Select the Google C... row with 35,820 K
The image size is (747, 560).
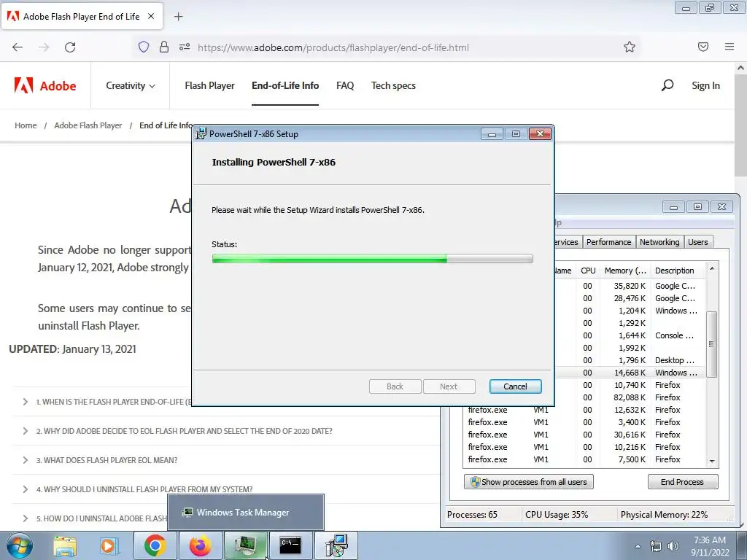click(630, 286)
